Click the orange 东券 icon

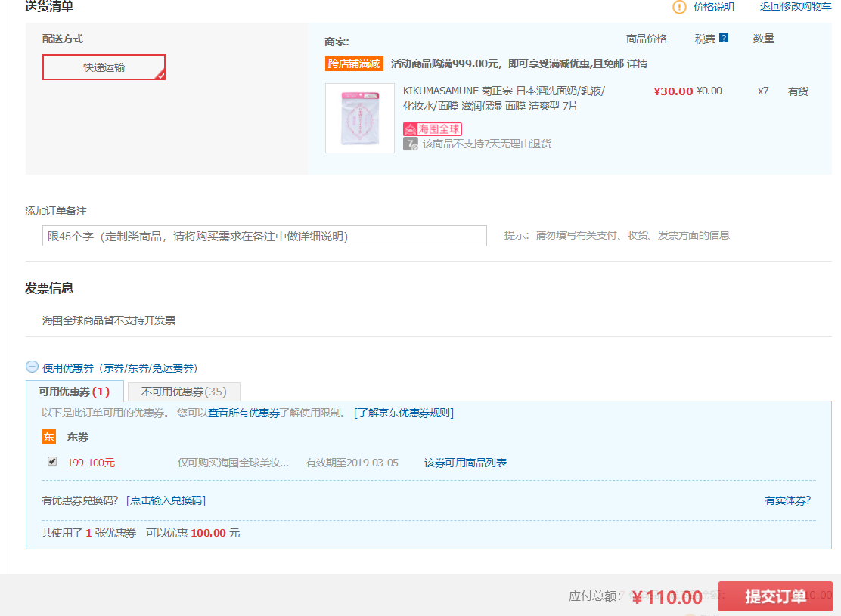point(49,437)
